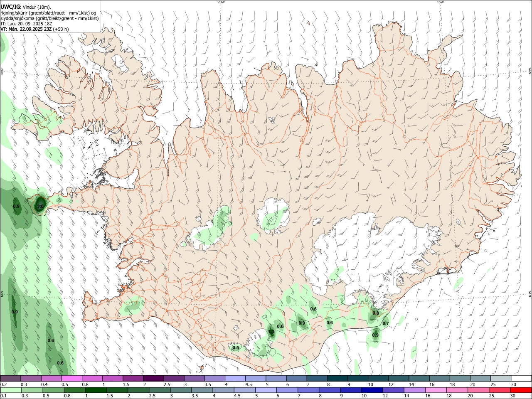Click the 1.3 rain value near Mýrdalsjökull

(271, 332)
